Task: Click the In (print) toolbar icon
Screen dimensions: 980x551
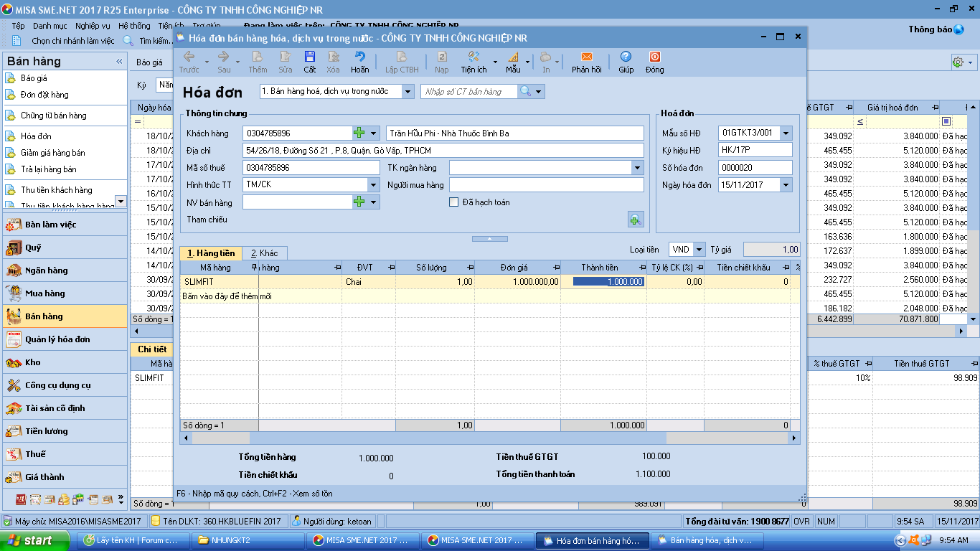Action: coord(546,57)
